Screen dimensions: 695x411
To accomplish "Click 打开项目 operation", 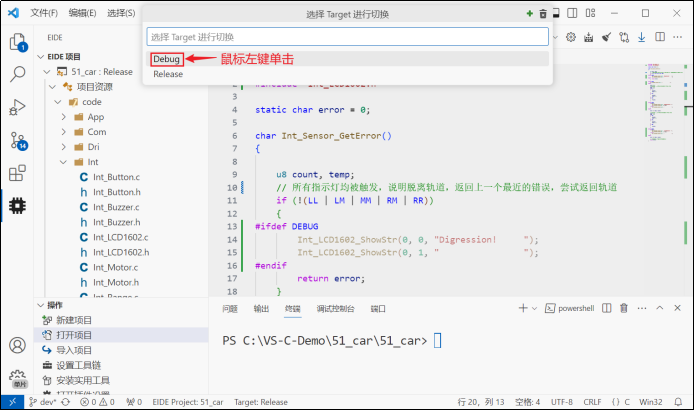I will (74, 335).
